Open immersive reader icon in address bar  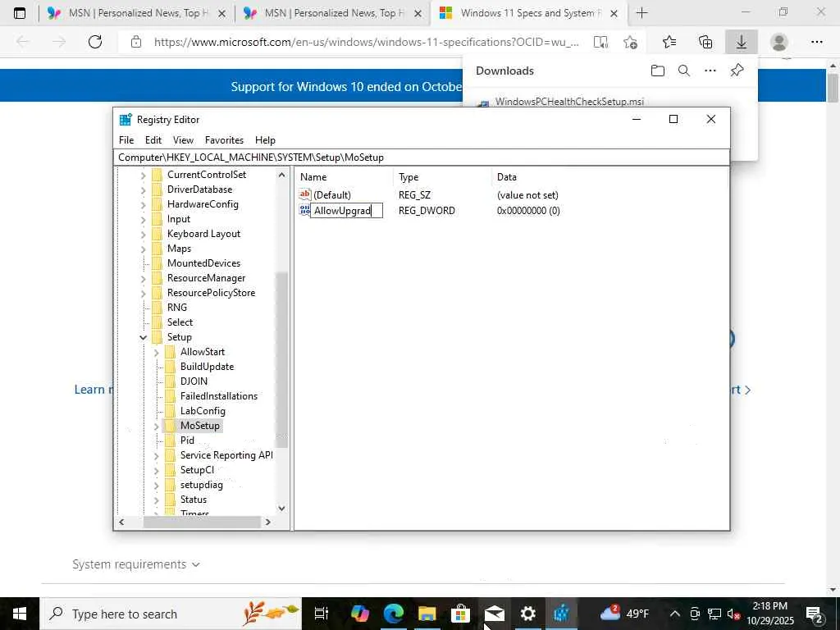tap(600, 42)
